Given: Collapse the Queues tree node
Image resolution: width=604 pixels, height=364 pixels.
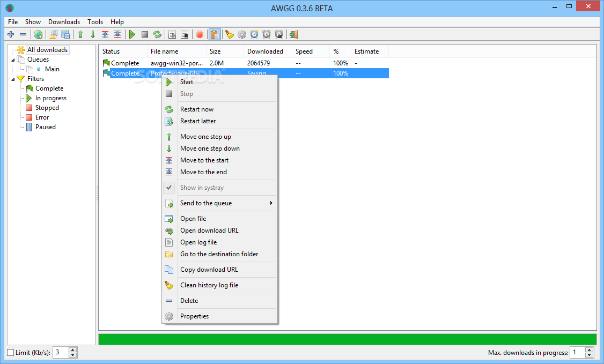Looking at the screenshot, I should pos(13,60).
